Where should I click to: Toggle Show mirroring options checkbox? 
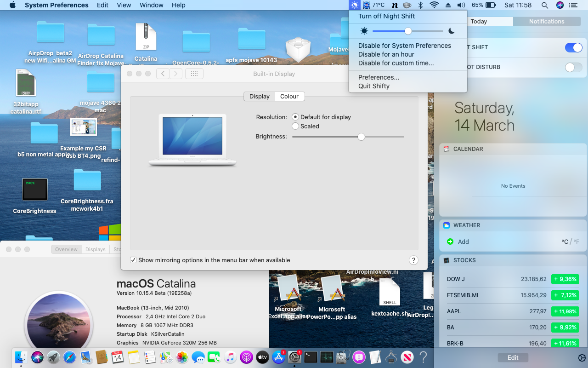pyautogui.click(x=133, y=260)
